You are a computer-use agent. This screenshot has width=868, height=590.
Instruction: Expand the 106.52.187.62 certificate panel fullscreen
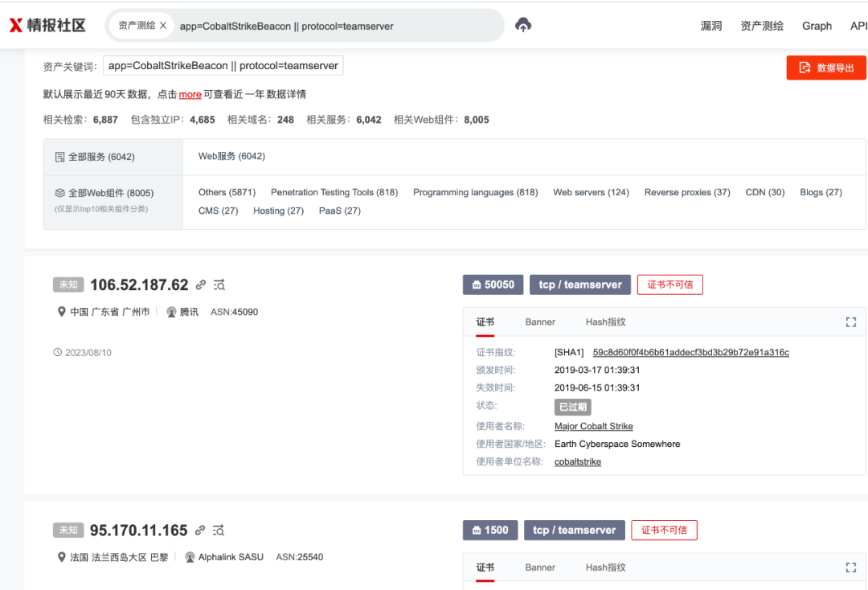(x=851, y=322)
